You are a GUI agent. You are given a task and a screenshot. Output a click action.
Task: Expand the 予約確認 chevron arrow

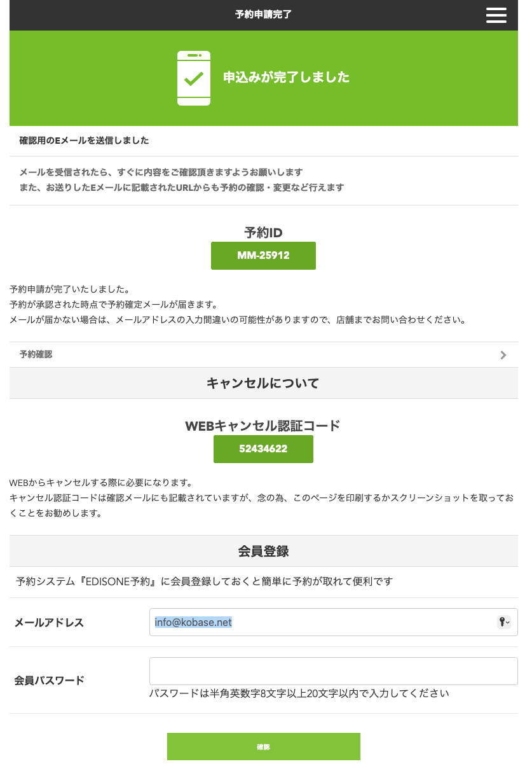[x=503, y=355]
